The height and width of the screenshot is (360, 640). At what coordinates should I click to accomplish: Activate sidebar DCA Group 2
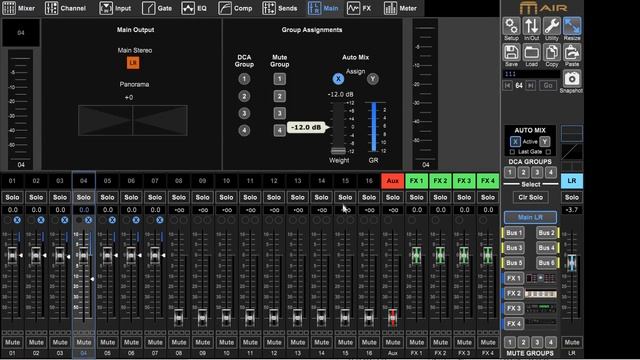523,172
